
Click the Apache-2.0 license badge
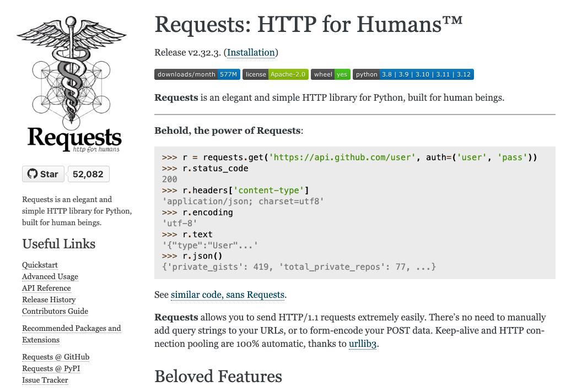pos(276,74)
